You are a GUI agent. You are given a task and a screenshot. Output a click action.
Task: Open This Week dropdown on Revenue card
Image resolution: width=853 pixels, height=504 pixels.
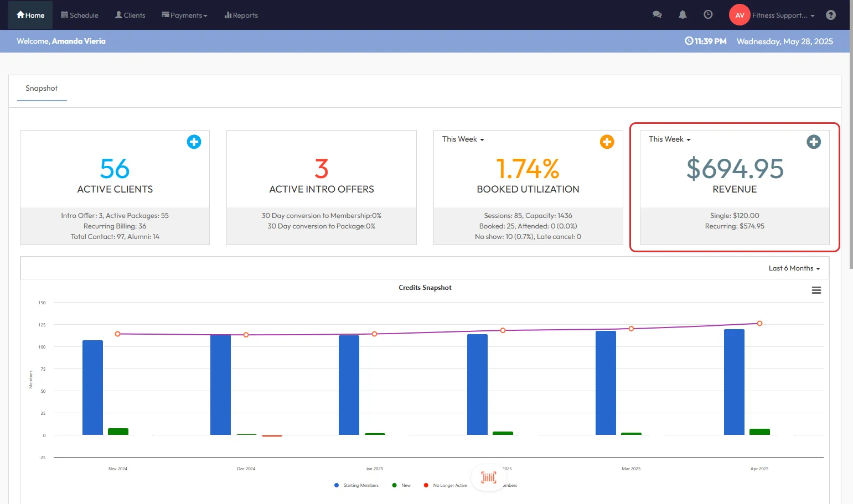click(x=669, y=139)
